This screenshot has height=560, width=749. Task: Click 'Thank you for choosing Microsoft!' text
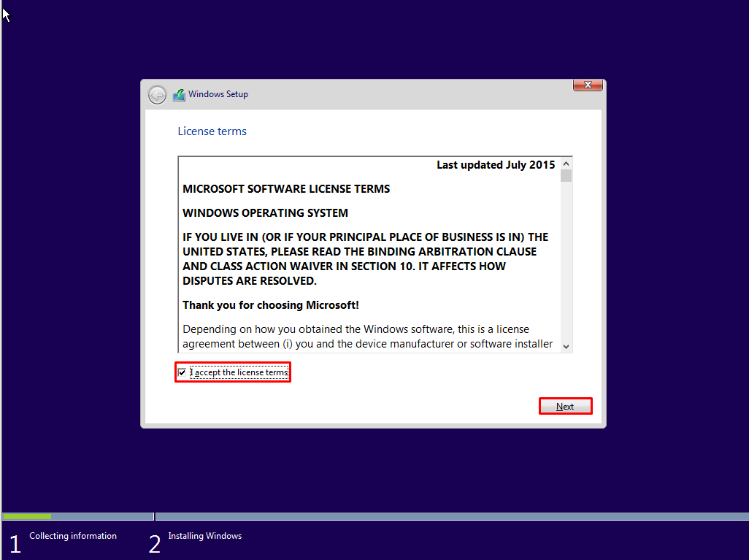[271, 305]
